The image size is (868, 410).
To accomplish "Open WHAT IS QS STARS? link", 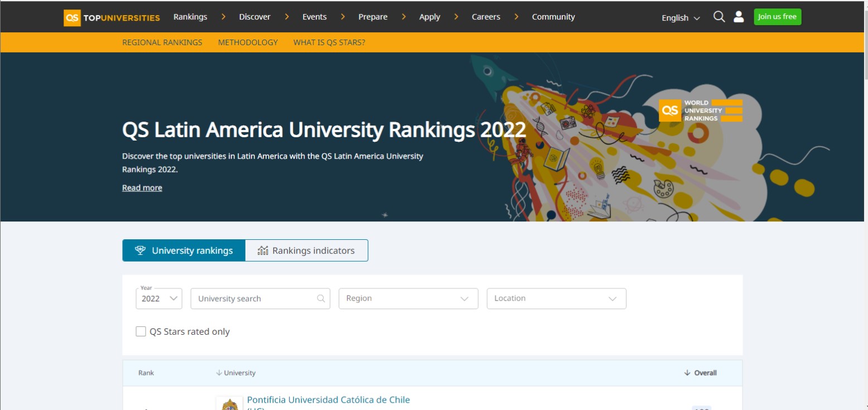I will coord(329,42).
